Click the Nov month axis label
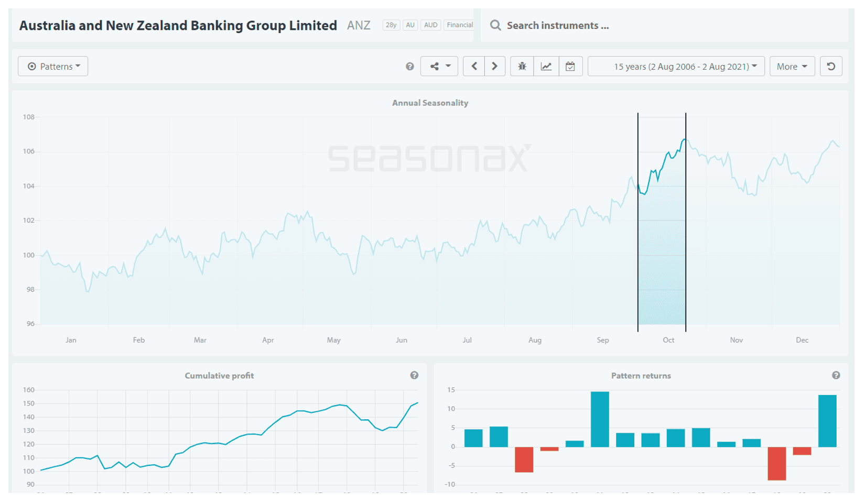865x504 pixels. (x=736, y=340)
